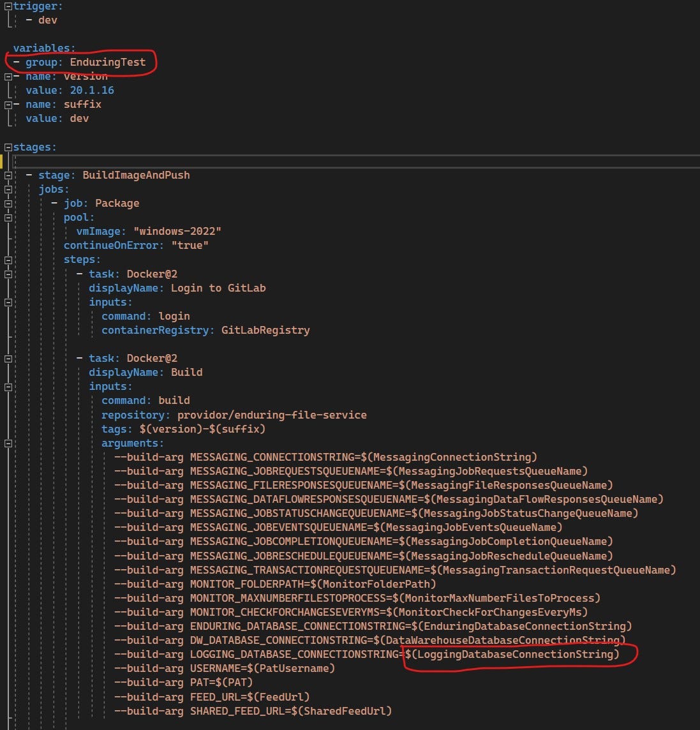Click 'repository: providor/enduring-file-service' line
This screenshot has height=730, width=700.
tap(234, 415)
